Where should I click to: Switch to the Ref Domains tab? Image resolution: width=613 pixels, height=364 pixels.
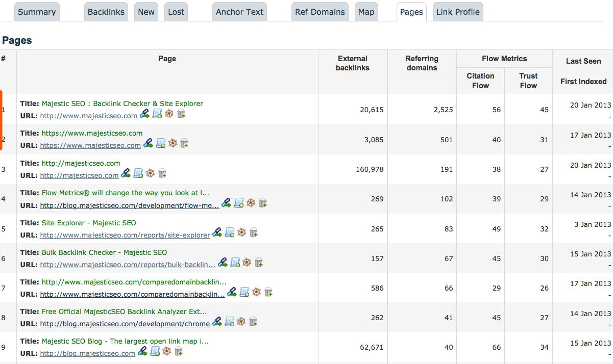point(320,12)
